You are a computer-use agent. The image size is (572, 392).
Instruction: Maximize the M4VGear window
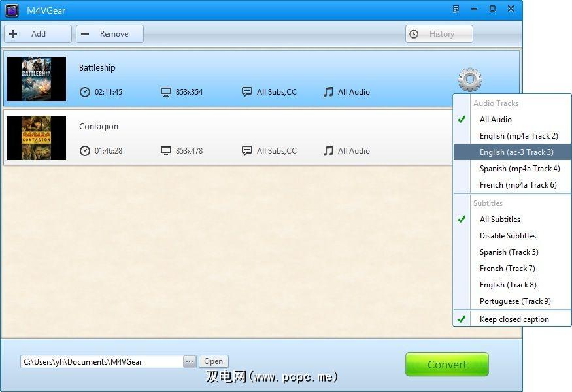pyautogui.click(x=492, y=8)
